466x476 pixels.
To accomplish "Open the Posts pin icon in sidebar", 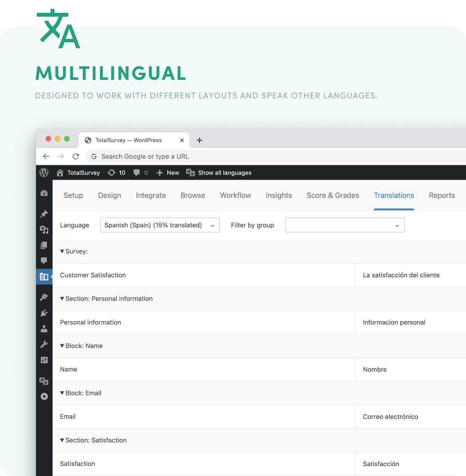I will [x=44, y=214].
